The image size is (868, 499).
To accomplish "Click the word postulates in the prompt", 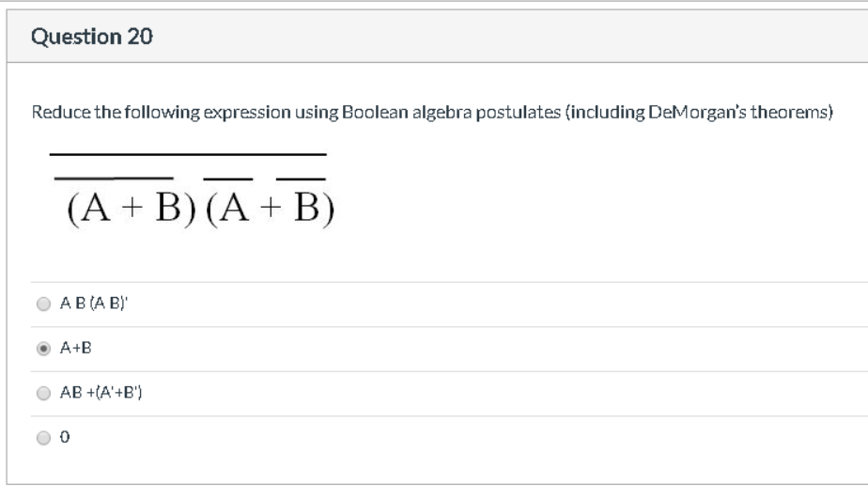I will [x=519, y=113].
